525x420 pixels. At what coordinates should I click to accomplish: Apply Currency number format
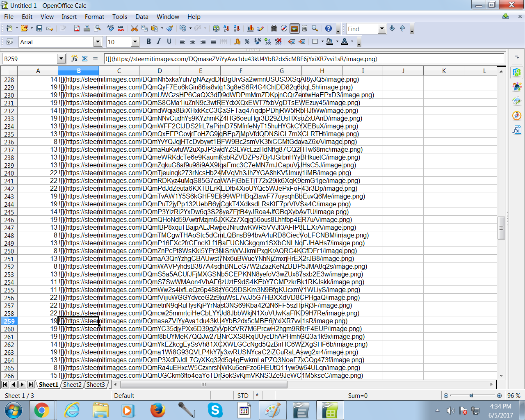click(x=237, y=41)
